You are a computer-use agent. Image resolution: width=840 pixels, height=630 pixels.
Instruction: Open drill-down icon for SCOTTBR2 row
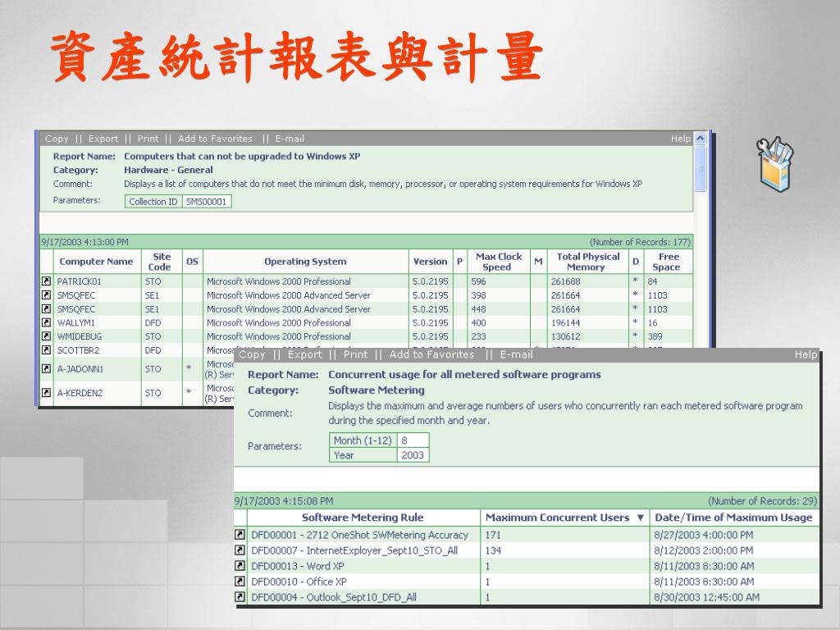(47, 349)
